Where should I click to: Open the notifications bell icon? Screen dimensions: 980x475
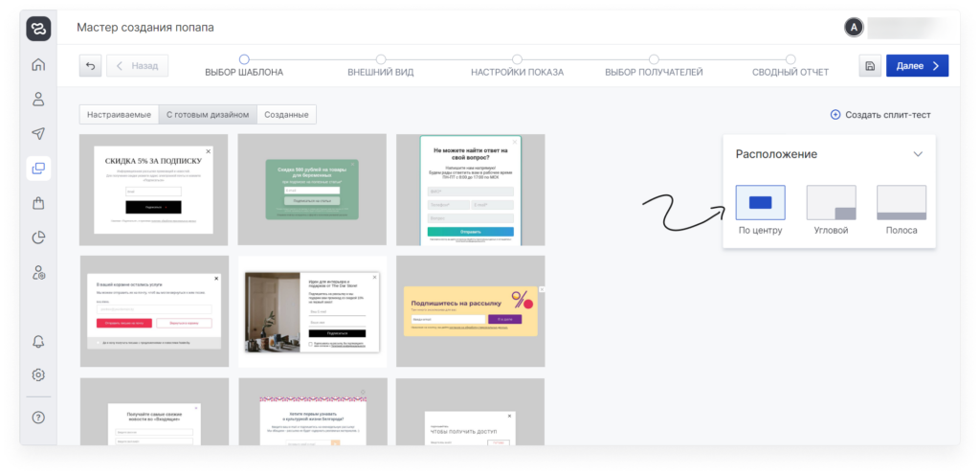(38, 342)
